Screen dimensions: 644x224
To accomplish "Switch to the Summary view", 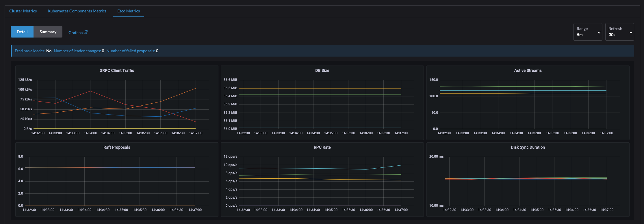I will 48,32.
